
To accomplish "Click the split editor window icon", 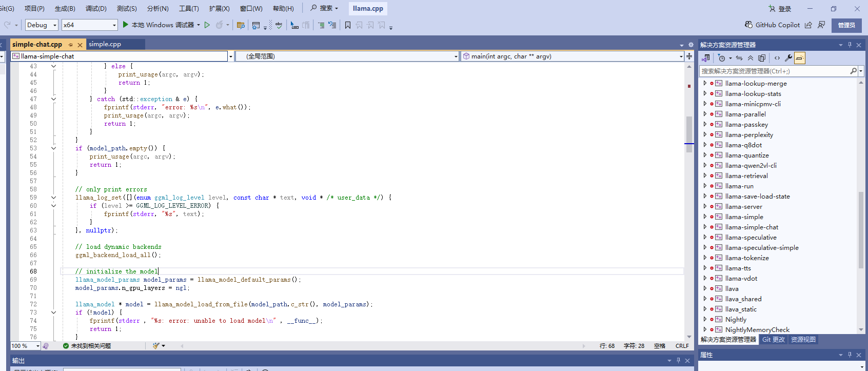I will [x=689, y=56].
